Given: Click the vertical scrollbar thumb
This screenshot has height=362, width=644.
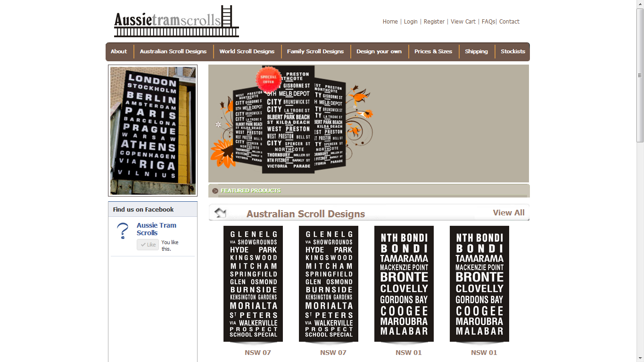Looking at the screenshot, I should click(x=640, y=75).
